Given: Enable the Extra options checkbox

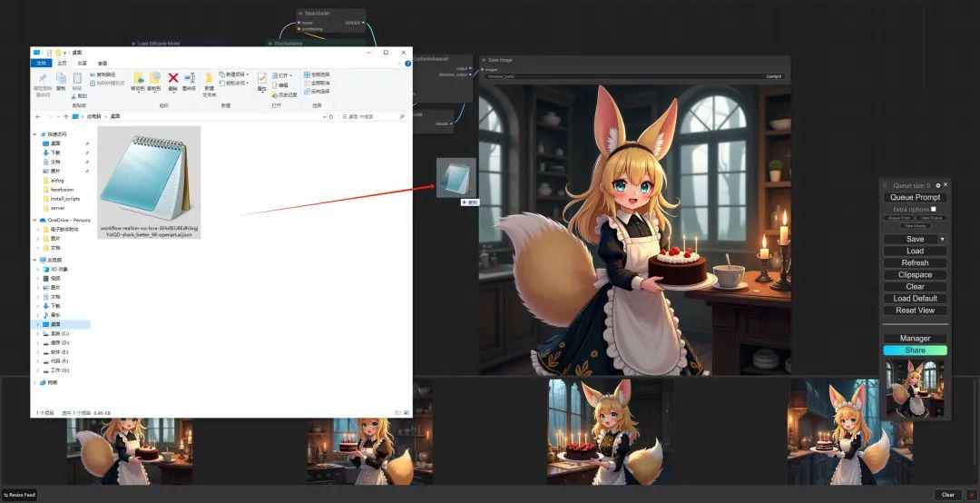Looking at the screenshot, I should (933, 209).
